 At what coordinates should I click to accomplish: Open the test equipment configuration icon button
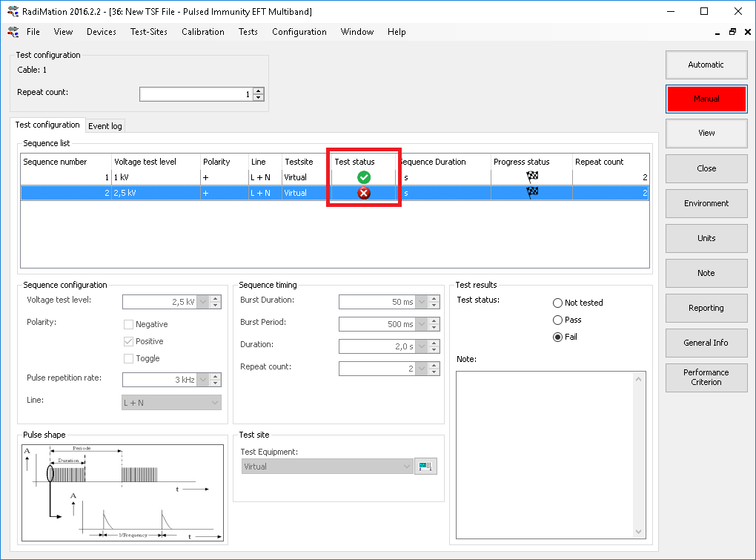[425, 467]
